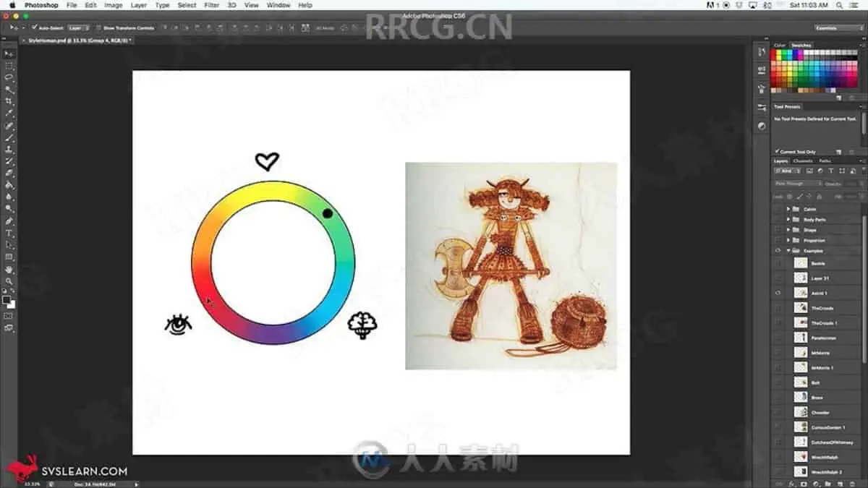Select the Healing Brush tool
868x488 pixels.
pyautogui.click(x=9, y=126)
